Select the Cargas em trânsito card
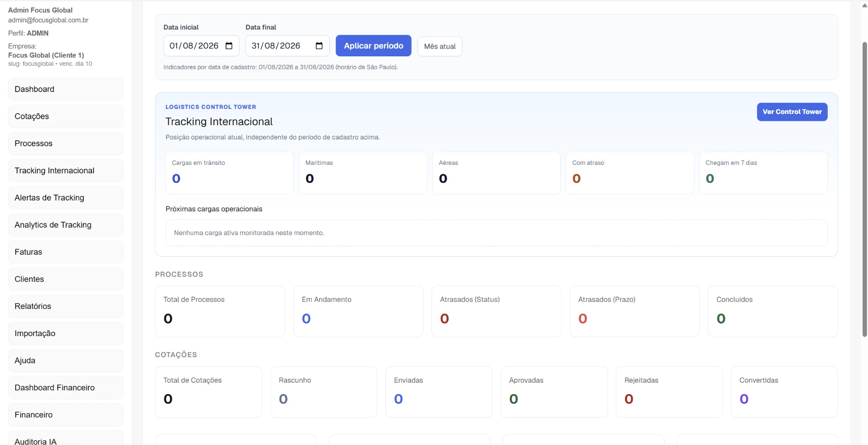868x445 pixels. pyautogui.click(x=229, y=173)
